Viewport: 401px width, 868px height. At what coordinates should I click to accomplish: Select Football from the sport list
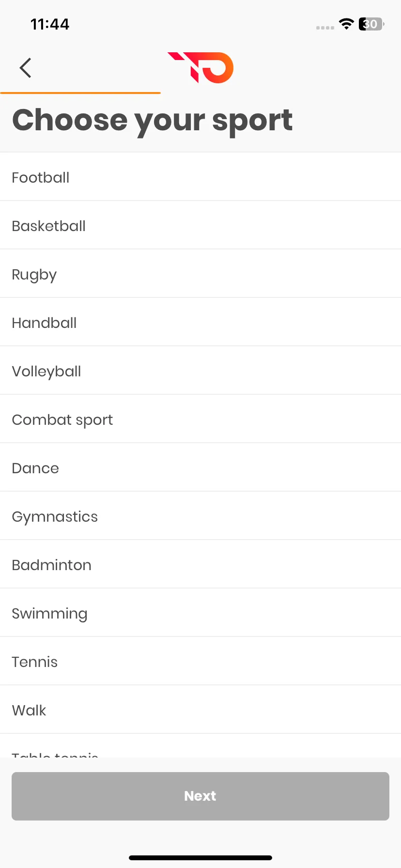click(x=200, y=177)
